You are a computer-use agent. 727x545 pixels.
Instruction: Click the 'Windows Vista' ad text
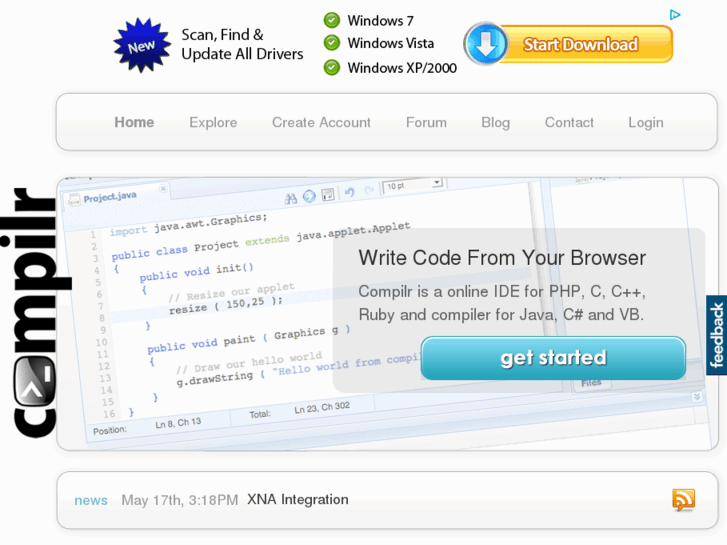point(391,43)
